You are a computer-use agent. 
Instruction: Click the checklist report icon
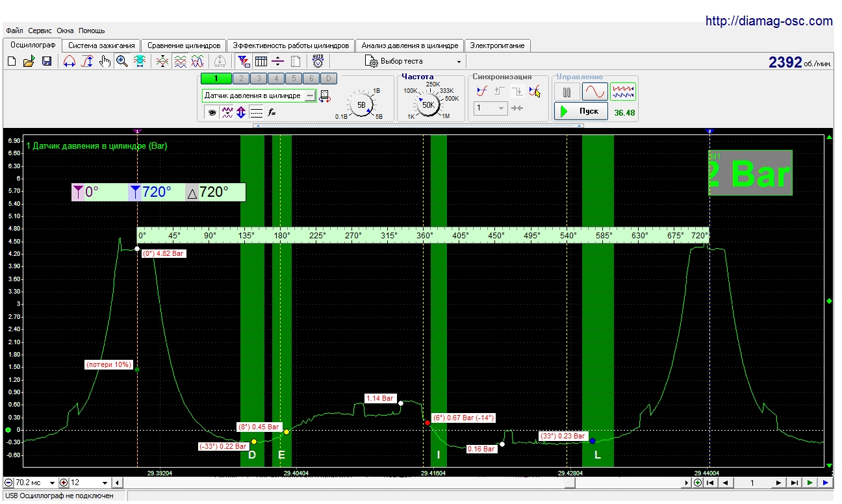(296, 61)
